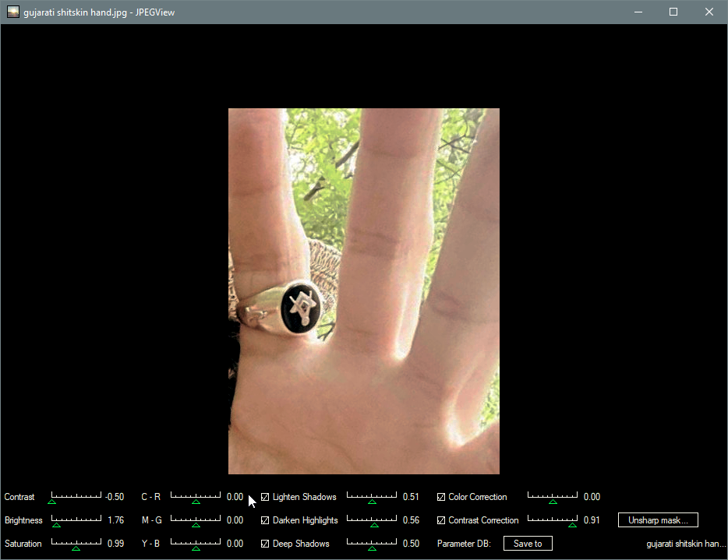Adjust the Deep Shadows slider
The image size is (728, 560).
pos(372,544)
